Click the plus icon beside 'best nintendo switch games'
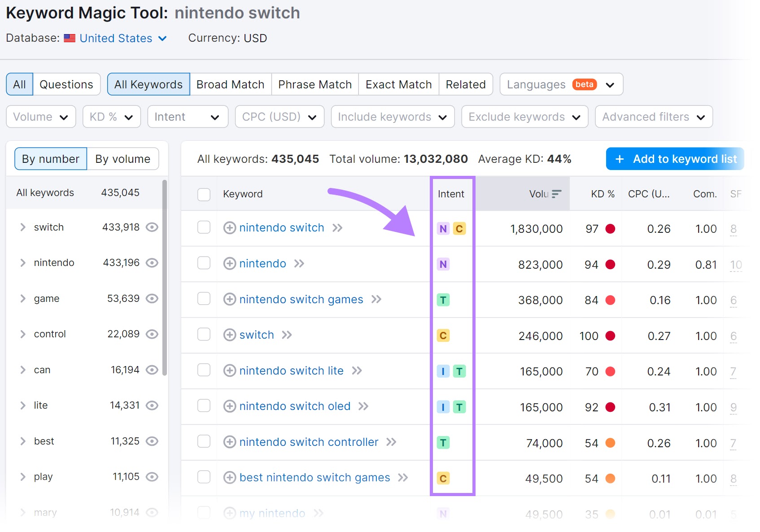 (230, 478)
